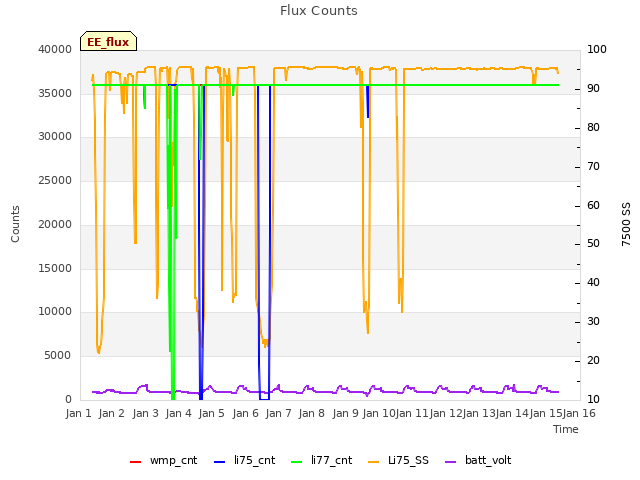Click the 25000 tick on Counts axis
Viewport: 640px width, 480px height.
pos(55,180)
